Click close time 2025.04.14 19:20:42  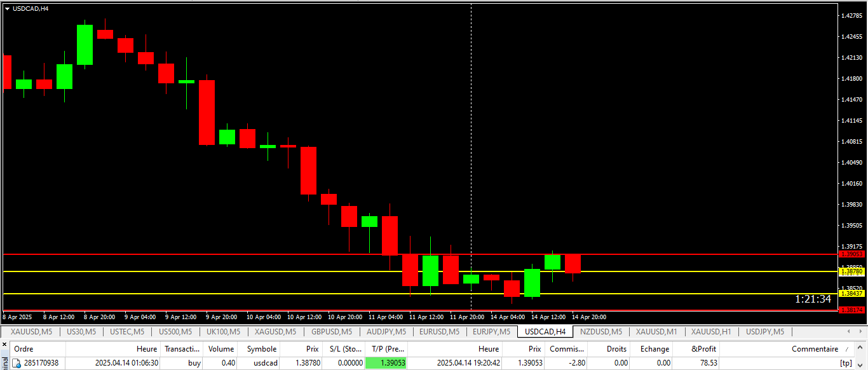tap(468, 363)
